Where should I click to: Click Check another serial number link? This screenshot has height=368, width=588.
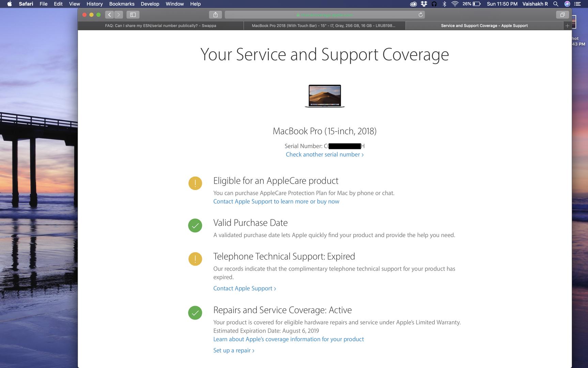coord(325,154)
